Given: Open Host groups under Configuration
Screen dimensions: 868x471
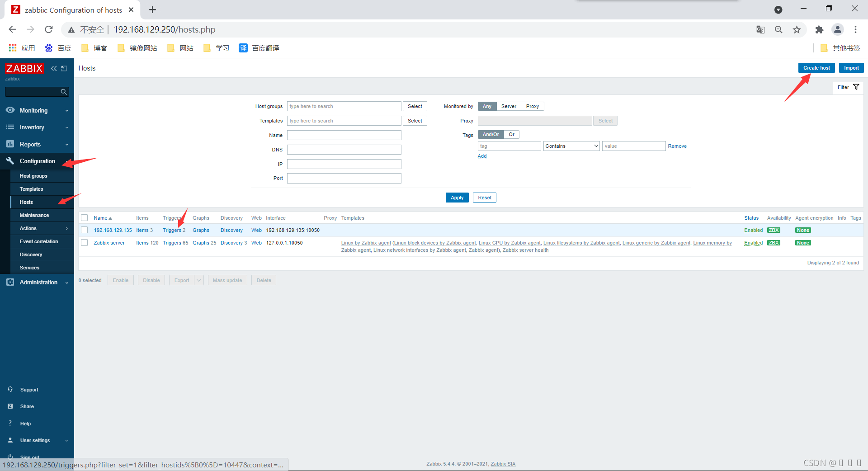Looking at the screenshot, I should (33, 176).
